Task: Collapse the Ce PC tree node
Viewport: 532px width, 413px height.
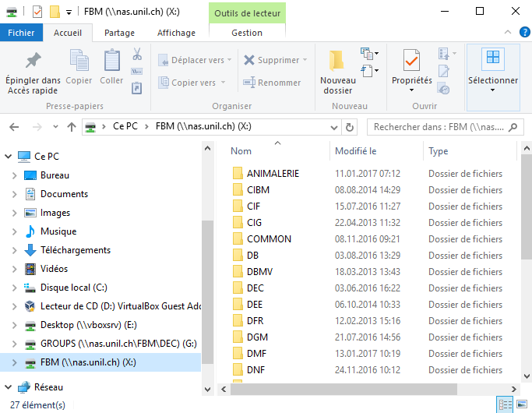Action: coord(7,157)
